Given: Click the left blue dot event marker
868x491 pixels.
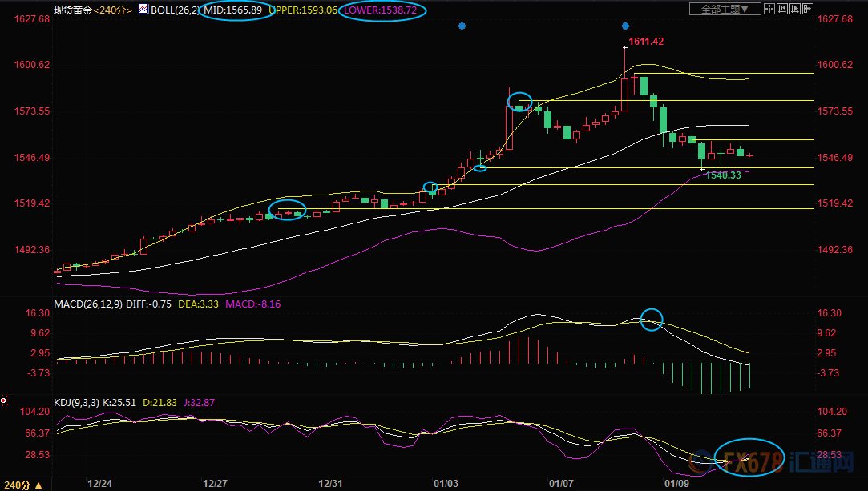Looking at the screenshot, I should [462, 26].
